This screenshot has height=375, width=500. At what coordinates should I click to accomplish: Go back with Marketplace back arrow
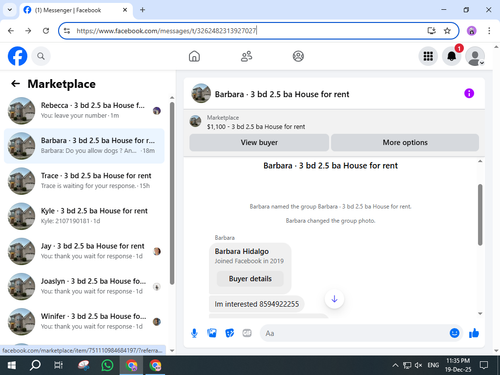(15, 84)
